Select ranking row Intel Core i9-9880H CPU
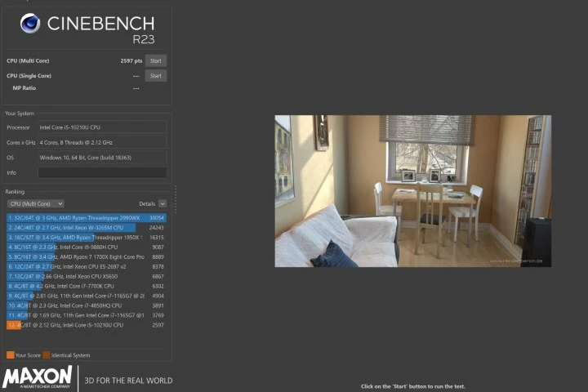Screen dimensions: 588x392 [x=87, y=247]
